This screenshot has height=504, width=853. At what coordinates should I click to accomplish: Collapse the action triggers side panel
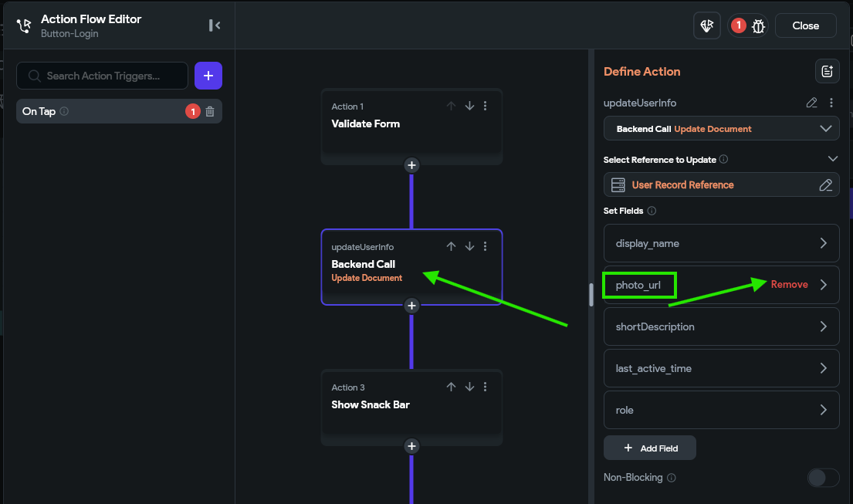215,25
